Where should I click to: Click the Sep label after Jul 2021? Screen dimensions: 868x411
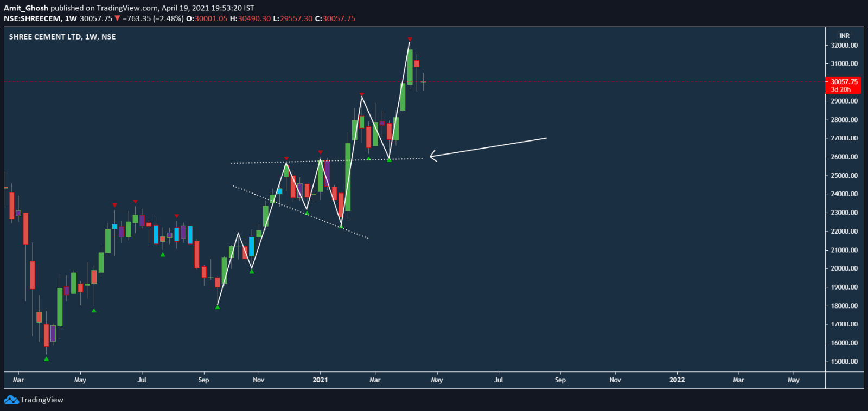coord(560,380)
